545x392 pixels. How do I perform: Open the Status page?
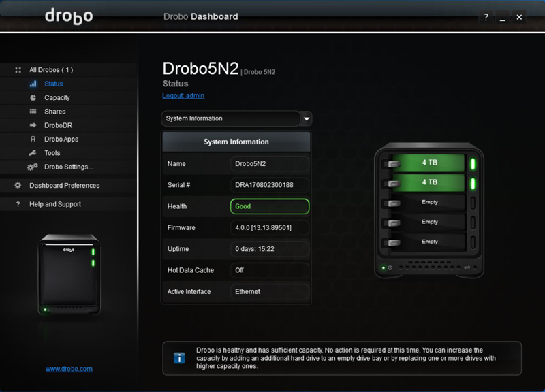click(54, 84)
